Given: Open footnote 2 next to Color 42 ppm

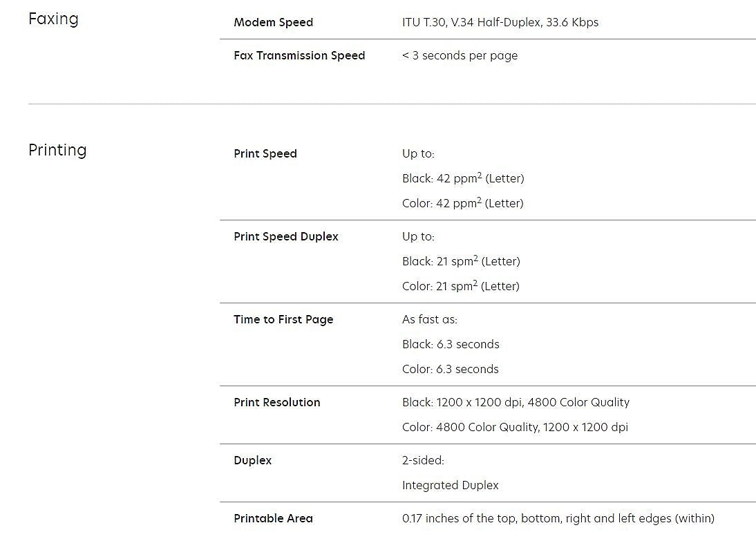Looking at the screenshot, I should coord(480,200).
